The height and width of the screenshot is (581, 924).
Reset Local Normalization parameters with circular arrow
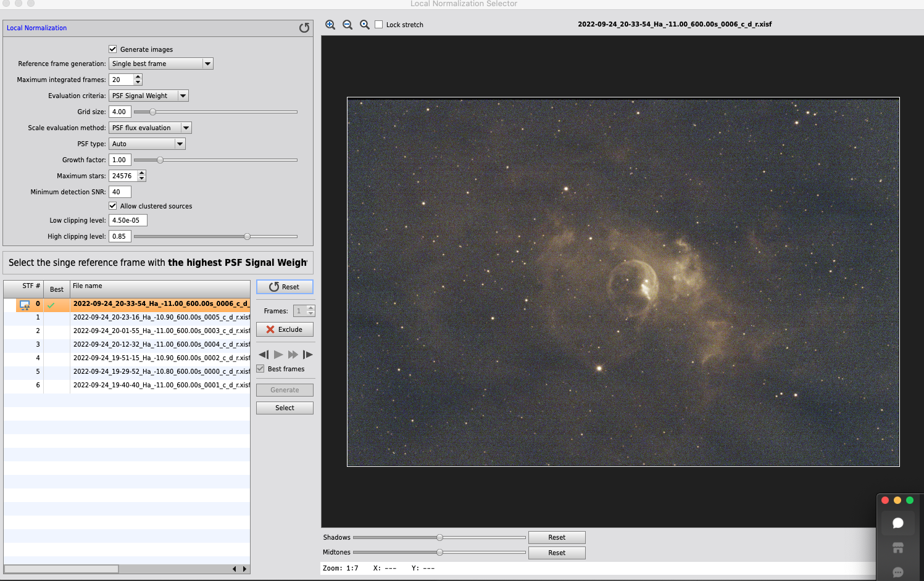pyautogui.click(x=304, y=28)
